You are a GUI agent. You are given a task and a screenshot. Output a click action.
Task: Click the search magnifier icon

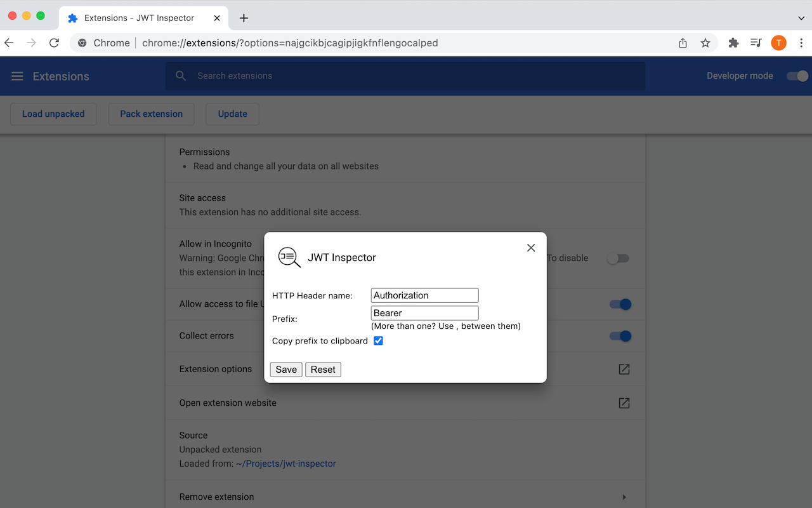pyautogui.click(x=181, y=76)
